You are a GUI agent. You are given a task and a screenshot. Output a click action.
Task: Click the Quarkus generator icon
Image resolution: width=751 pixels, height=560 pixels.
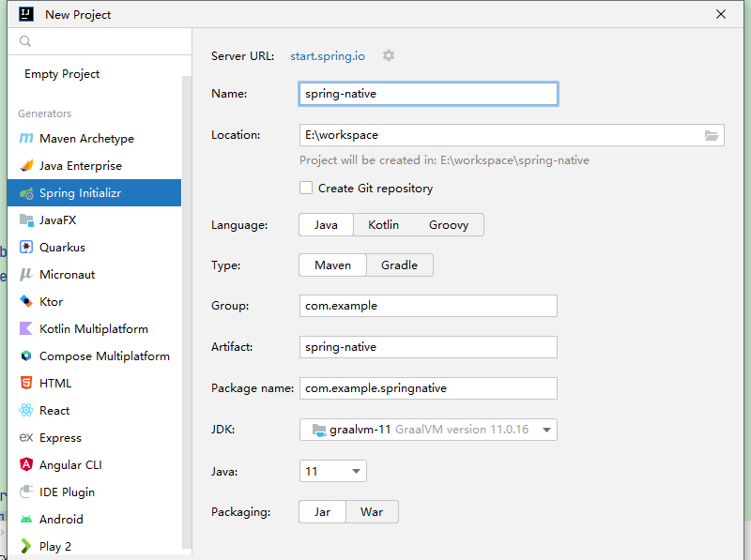tap(26, 248)
